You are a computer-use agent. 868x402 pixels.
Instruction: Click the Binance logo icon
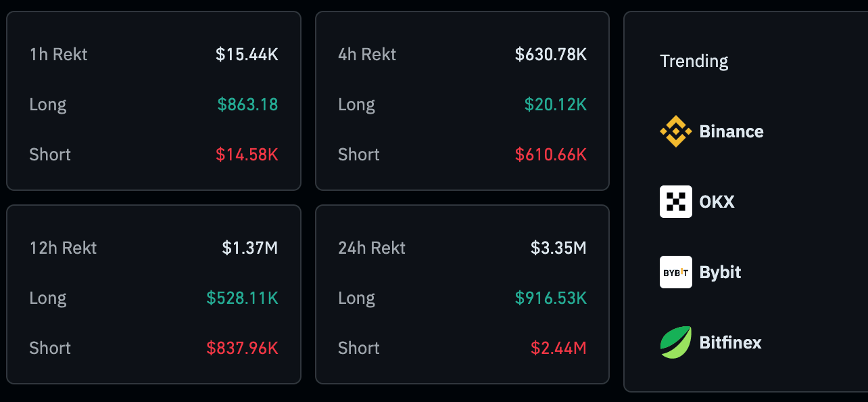(x=675, y=131)
